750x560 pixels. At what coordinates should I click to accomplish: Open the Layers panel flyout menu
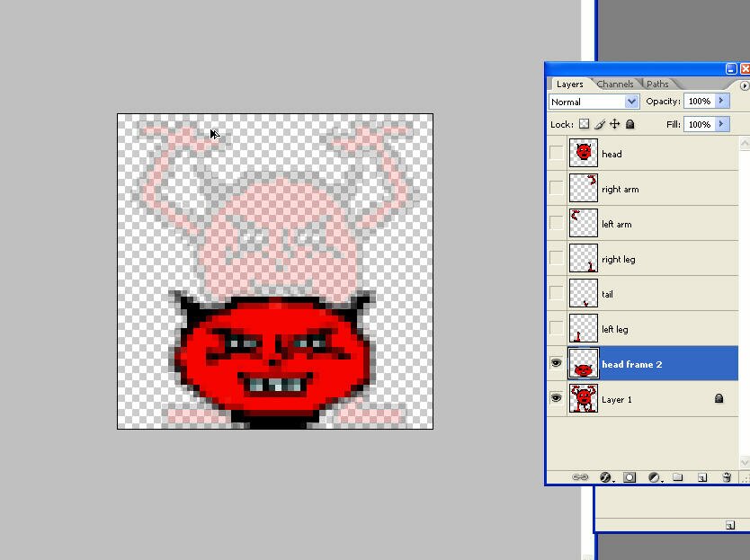[744, 85]
